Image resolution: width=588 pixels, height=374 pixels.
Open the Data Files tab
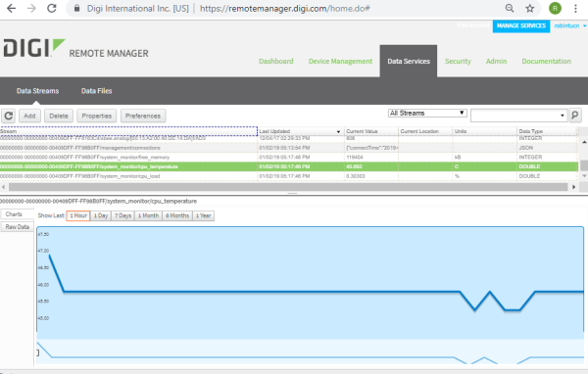pos(96,91)
